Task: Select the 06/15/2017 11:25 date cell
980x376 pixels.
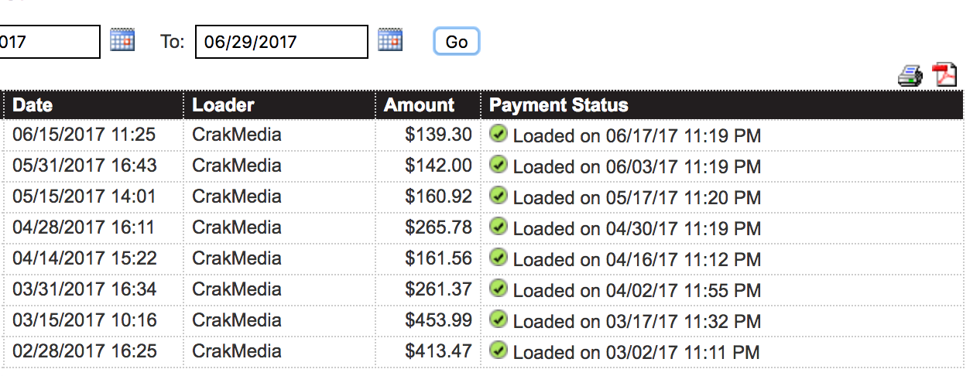Action: (84, 135)
